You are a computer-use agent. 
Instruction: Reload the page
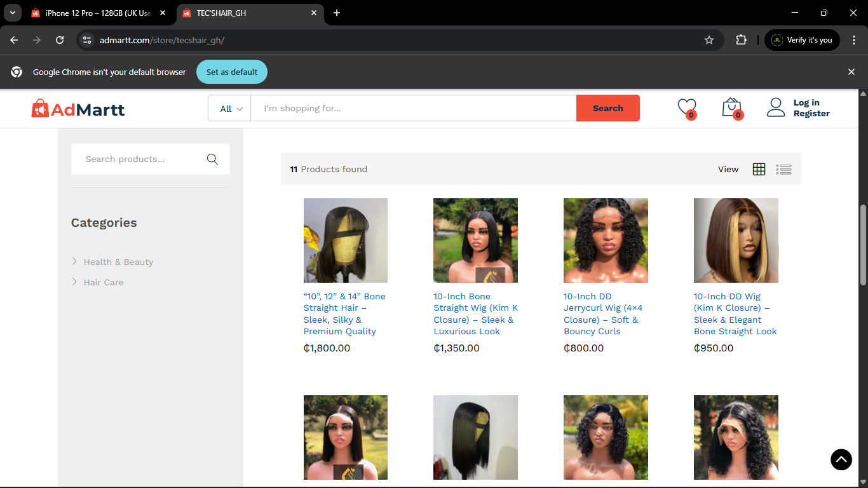tap(60, 40)
